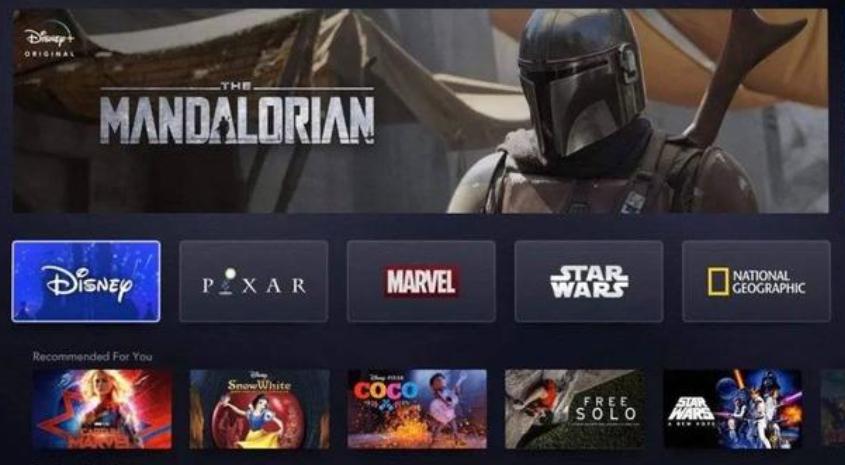Open The Mandalorian featured banner
The height and width of the screenshot is (465, 845).
[421, 110]
